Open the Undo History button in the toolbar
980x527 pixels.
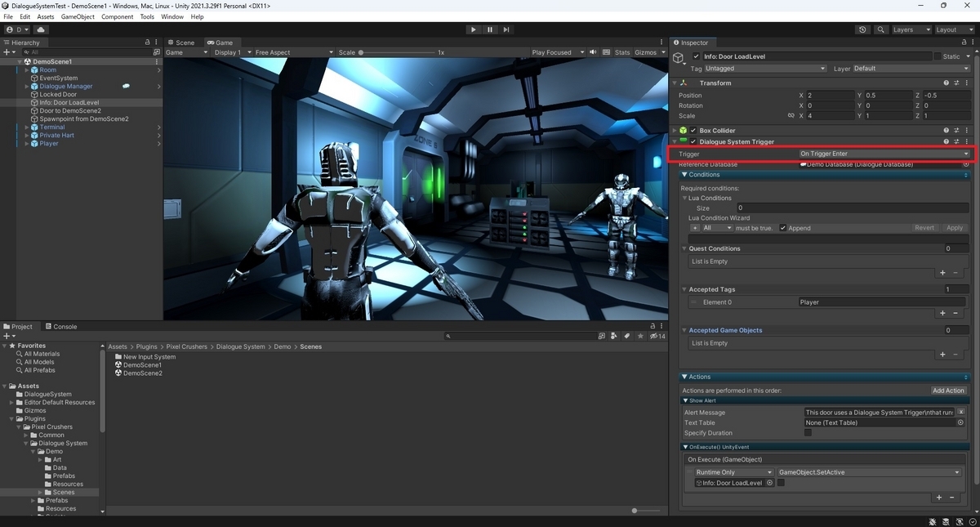(863, 29)
